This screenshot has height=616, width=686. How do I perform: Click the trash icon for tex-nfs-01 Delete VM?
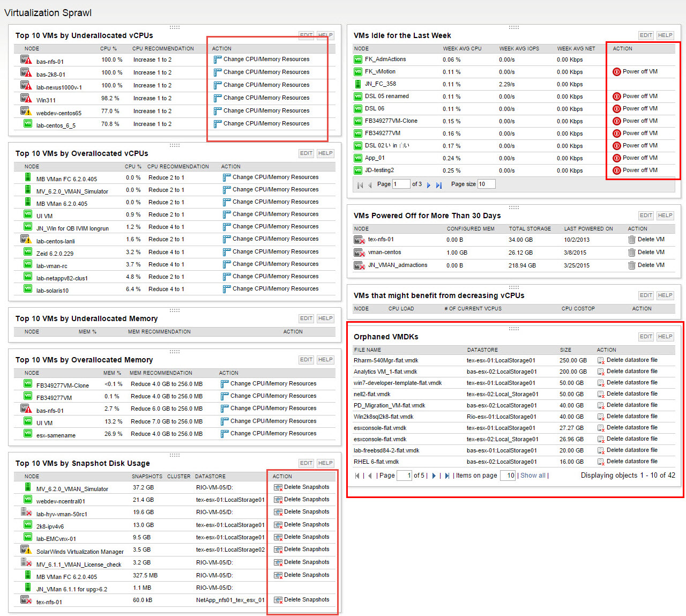(631, 240)
